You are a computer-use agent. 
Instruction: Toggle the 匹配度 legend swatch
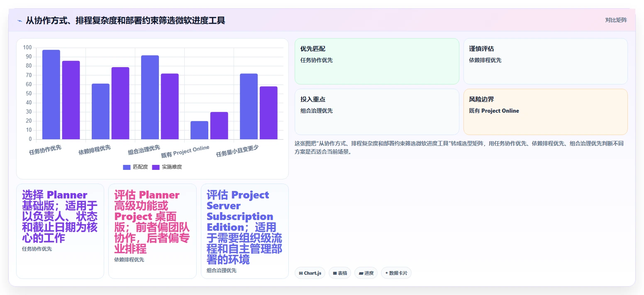[127, 167]
